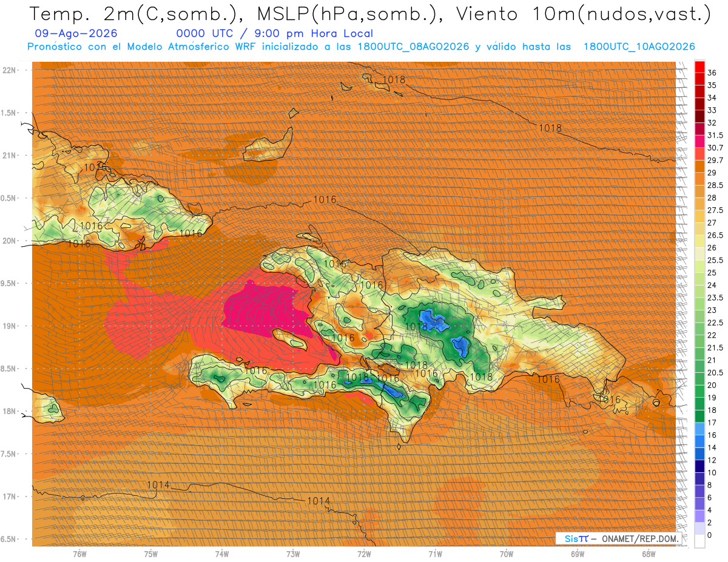Click the '71W' longitude axis label

tap(435, 554)
